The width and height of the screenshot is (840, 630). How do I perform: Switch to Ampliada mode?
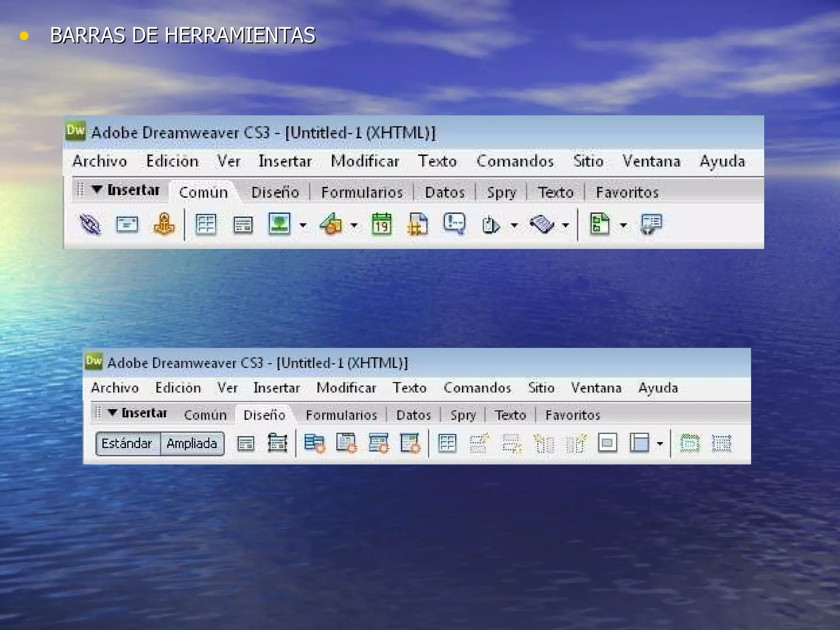tap(192, 444)
